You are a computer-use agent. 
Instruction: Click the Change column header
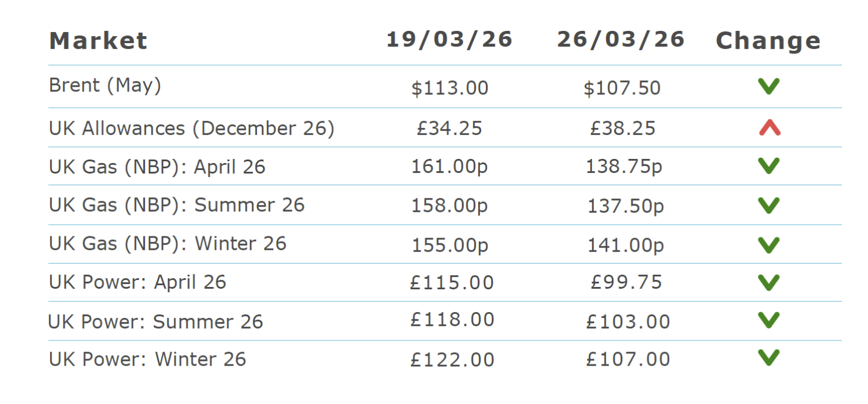(768, 41)
